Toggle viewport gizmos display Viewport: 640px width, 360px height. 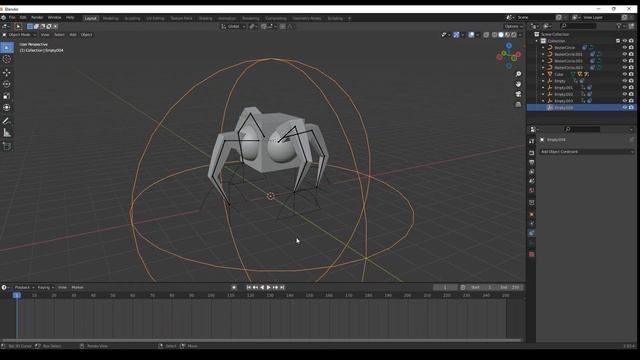pyautogui.click(x=456, y=35)
